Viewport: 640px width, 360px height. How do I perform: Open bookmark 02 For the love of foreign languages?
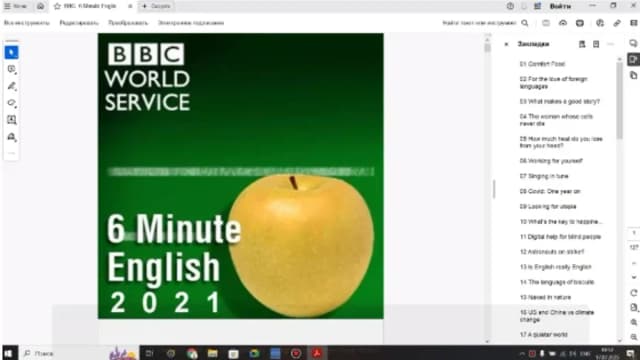click(x=553, y=82)
